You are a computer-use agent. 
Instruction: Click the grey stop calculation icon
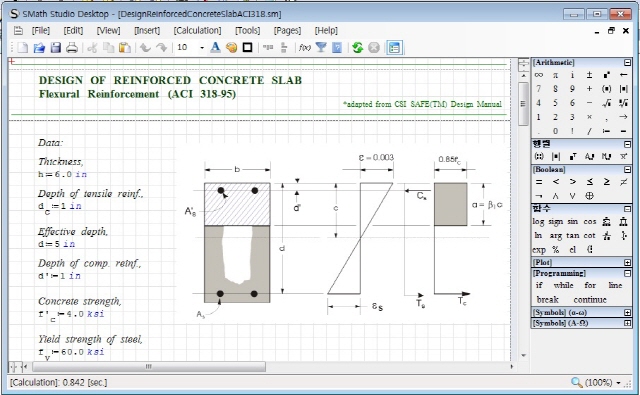[374, 48]
